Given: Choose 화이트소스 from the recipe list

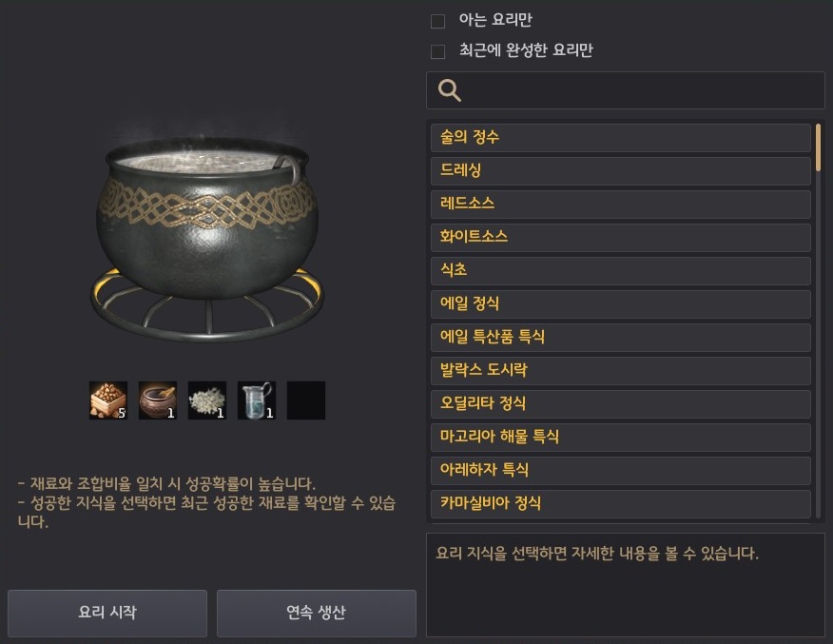Looking at the screenshot, I should (x=621, y=237).
